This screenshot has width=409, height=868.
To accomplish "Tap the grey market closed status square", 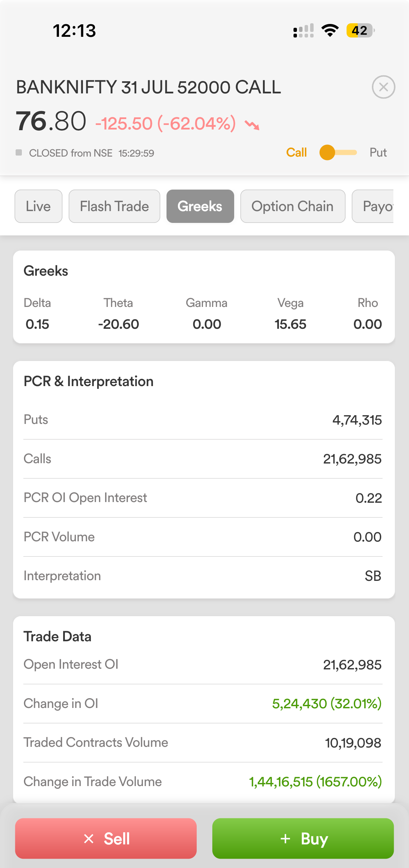I will 19,152.
